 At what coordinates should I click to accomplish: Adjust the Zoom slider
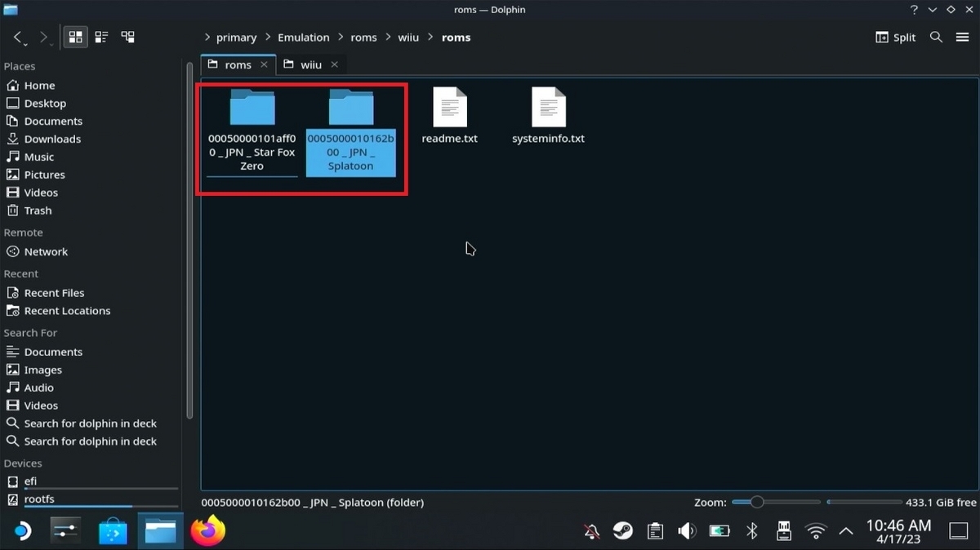coord(776,503)
